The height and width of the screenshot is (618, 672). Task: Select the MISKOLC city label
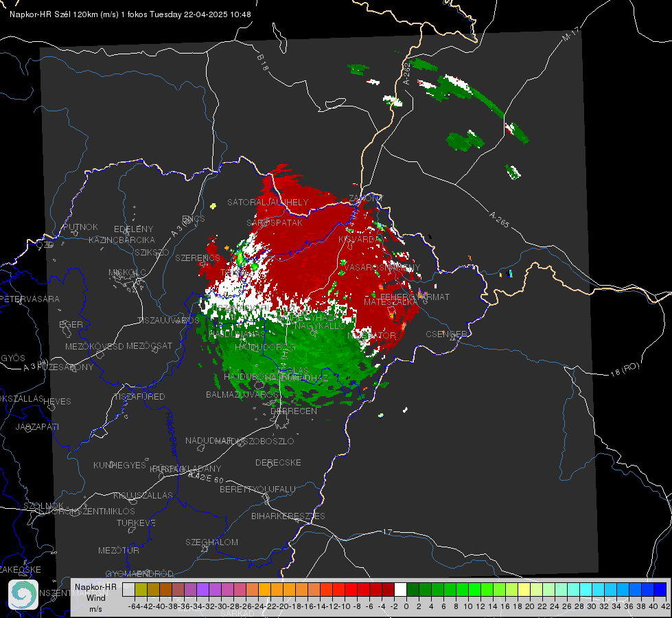(x=127, y=273)
